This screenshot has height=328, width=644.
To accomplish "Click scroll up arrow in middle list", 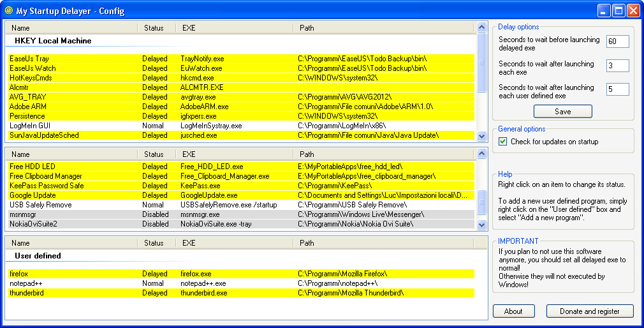I will pos(481,154).
